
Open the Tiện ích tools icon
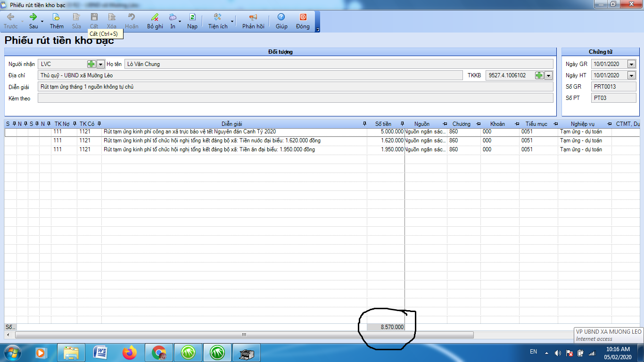click(217, 17)
